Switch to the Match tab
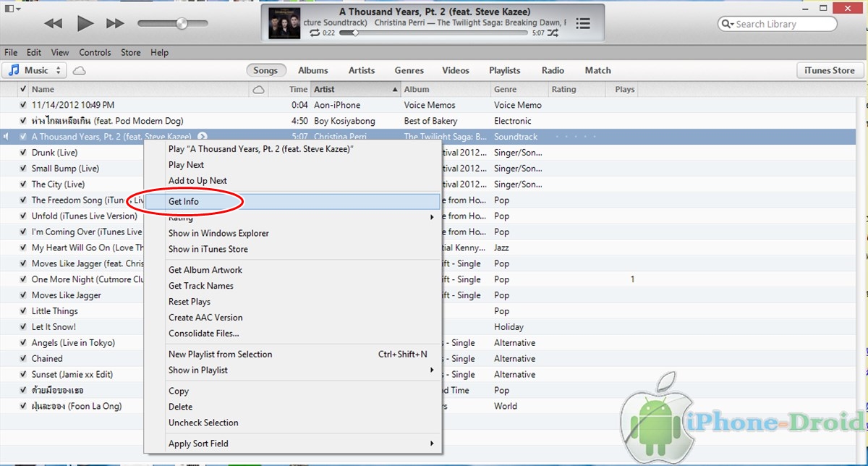 pos(598,70)
